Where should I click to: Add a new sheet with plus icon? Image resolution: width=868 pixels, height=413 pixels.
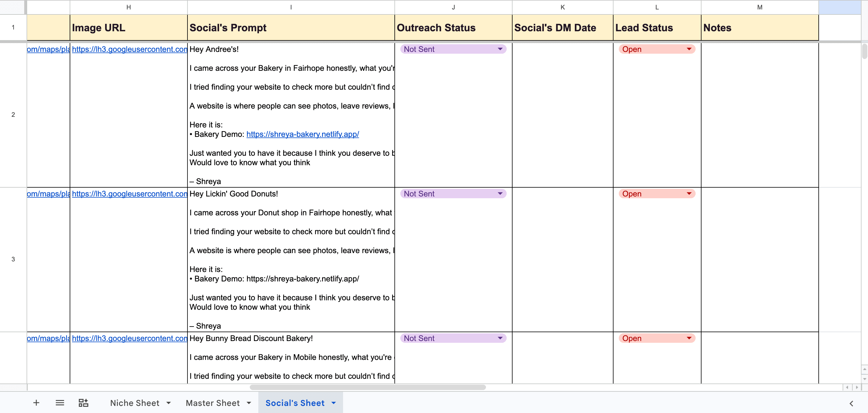coord(36,403)
